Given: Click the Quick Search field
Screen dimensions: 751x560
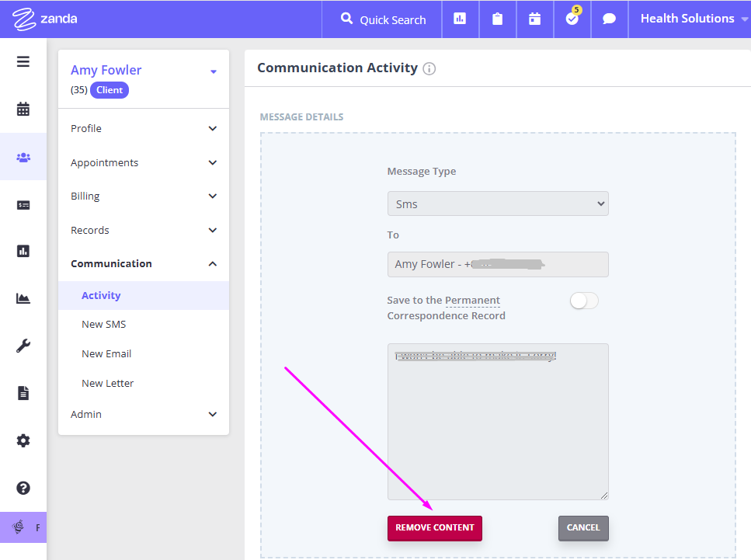Looking at the screenshot, I should (384, 19).
